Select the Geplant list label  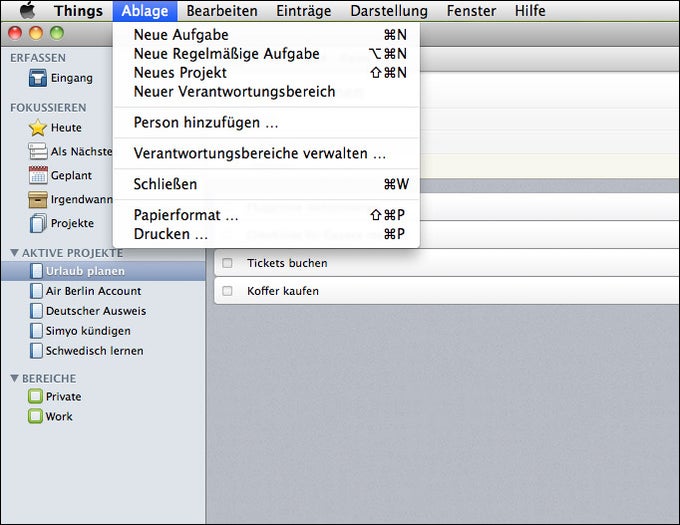tap(72, 175)
